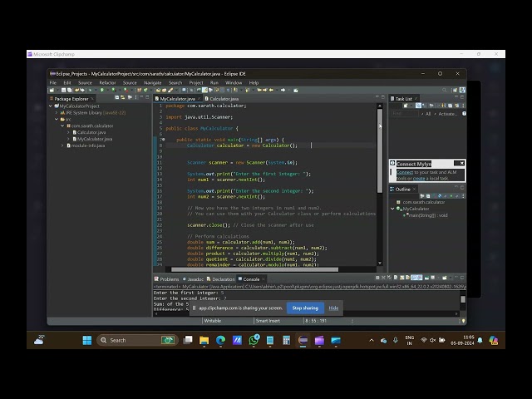Click the Hide link on sharing bar
Viewport: 532px width, 399px height.
click(333, 308)
